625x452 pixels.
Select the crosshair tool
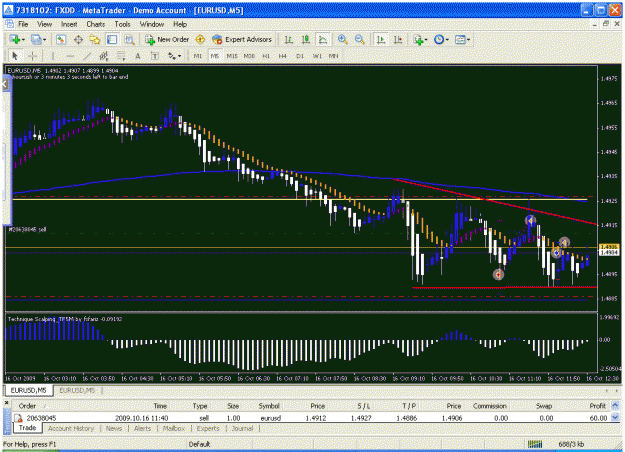[32, 56]
